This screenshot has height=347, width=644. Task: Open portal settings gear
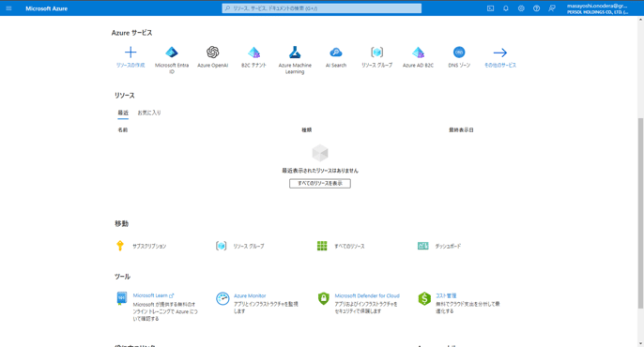(x=521, y=8)
